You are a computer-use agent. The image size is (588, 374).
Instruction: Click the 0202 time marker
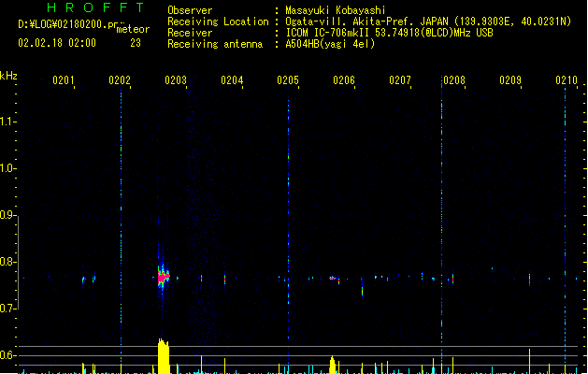(x=120, y=80)
